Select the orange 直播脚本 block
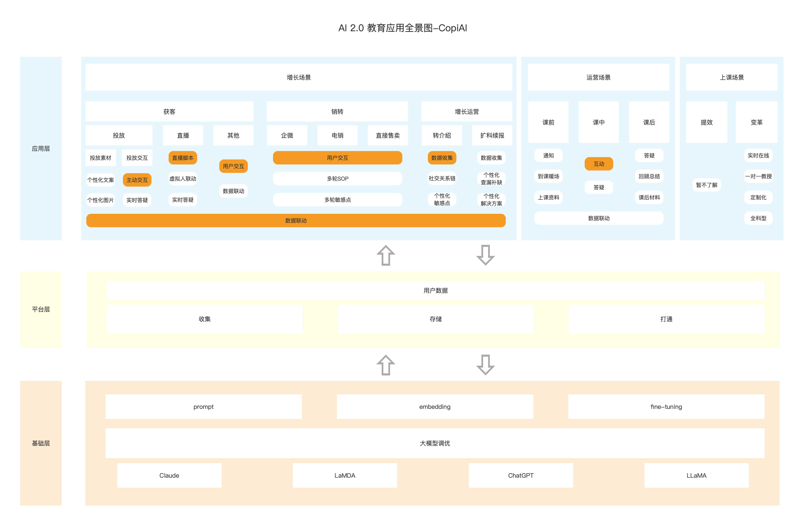 (x=183, y=158)
